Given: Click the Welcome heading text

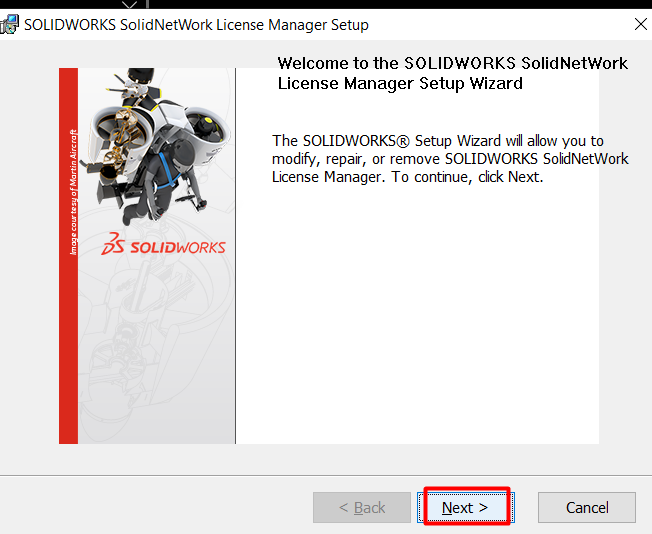Looking at the screenshot, I should (x=452, y=73).
